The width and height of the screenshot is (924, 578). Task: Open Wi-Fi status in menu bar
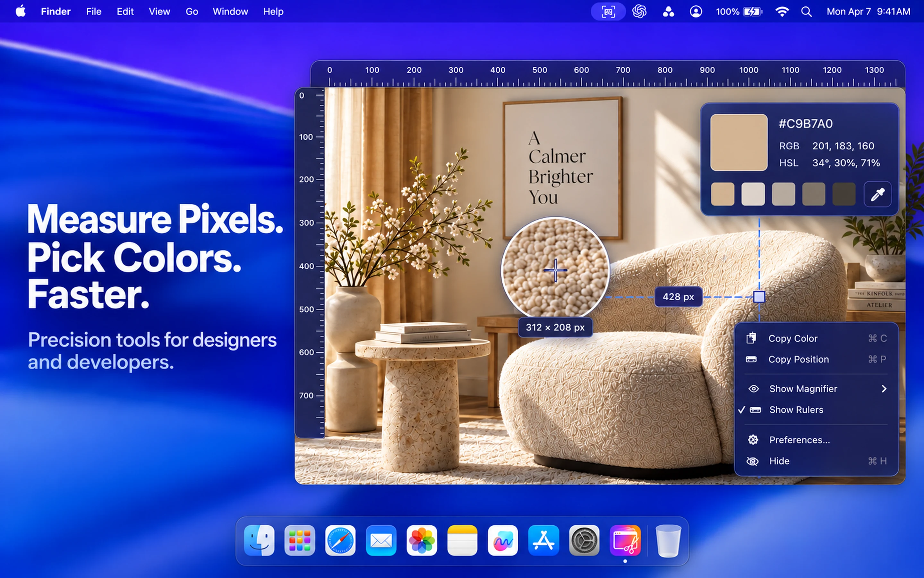coord(782,12)
